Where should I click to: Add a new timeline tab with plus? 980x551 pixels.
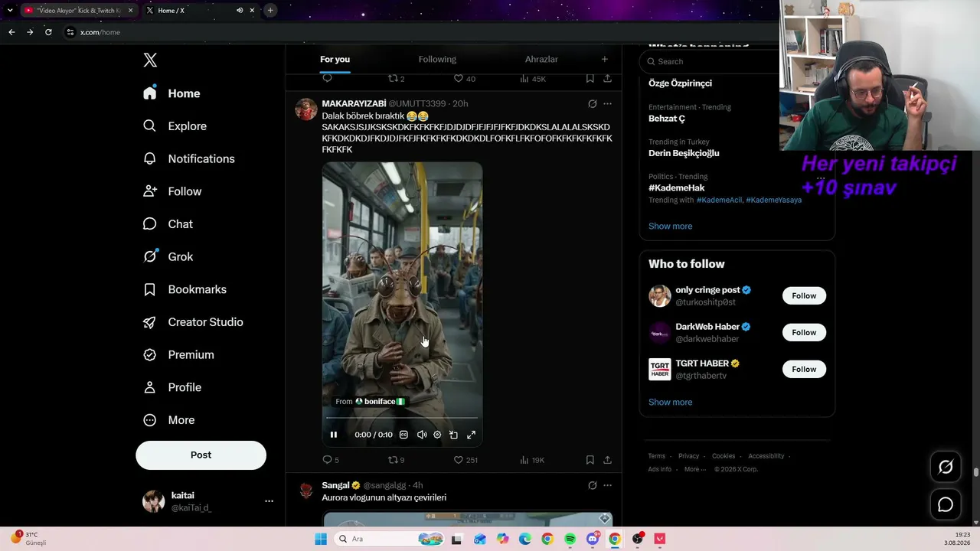(x=604, y=59)
